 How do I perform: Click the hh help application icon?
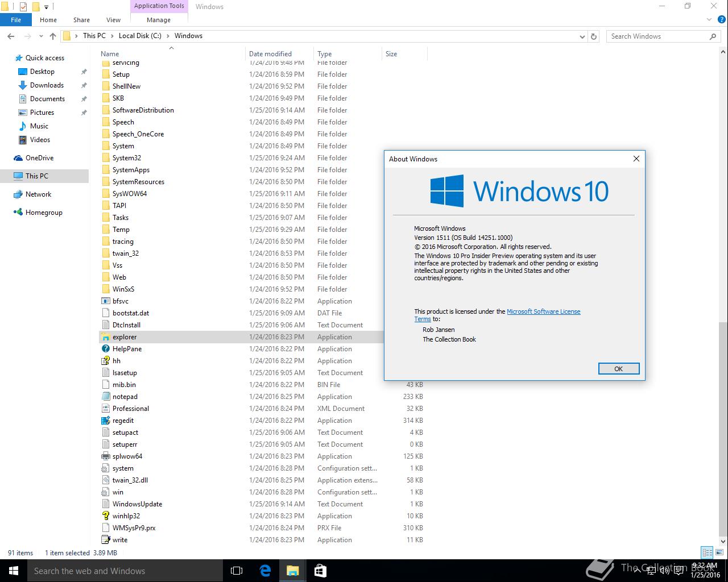coord(105,361)
